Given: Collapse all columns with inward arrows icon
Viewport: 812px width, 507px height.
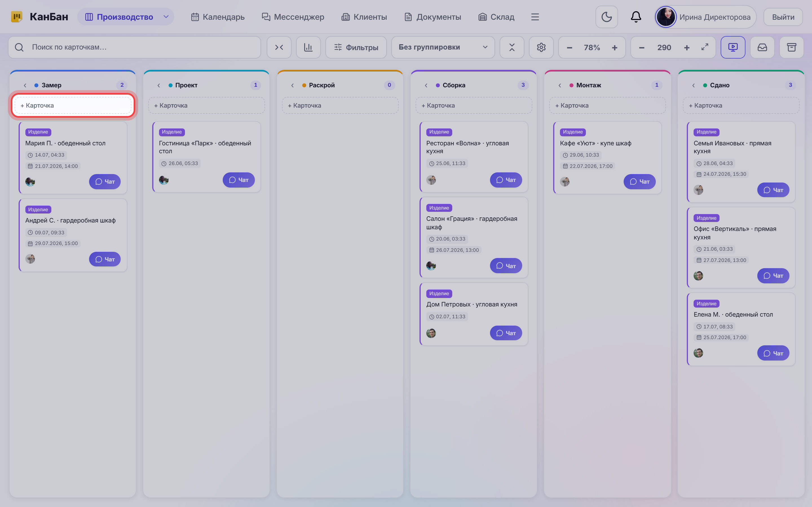Looking at the screenshot, I should [x=279, y=47].
